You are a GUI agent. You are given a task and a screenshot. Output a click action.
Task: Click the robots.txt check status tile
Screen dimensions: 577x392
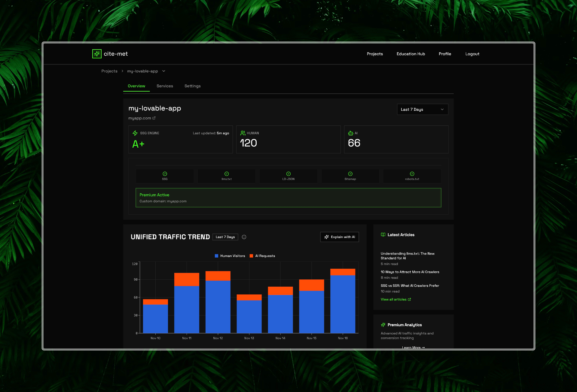[412, 176]
